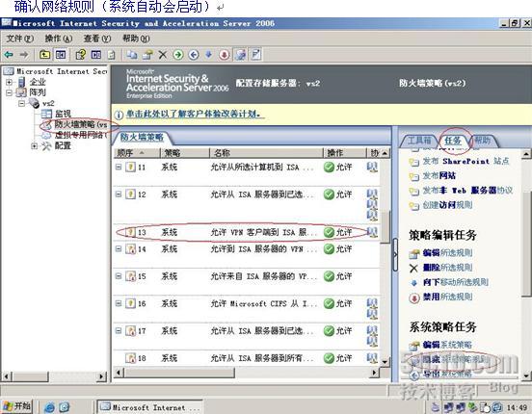Screen dimensions: 532x414
Task: Click the 删除所选规则 X icon
Action: pyautogui.click(x=413, y=269)
